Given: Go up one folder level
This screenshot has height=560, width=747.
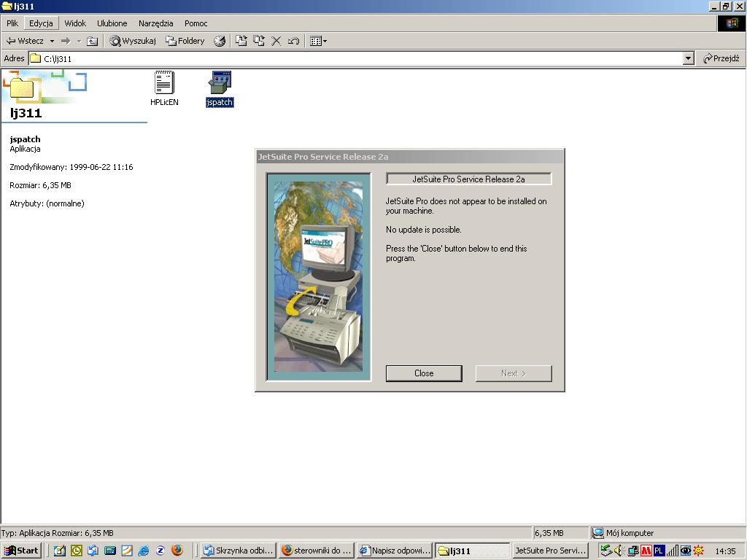Looking at the screenshot, I should coord(93,42).
